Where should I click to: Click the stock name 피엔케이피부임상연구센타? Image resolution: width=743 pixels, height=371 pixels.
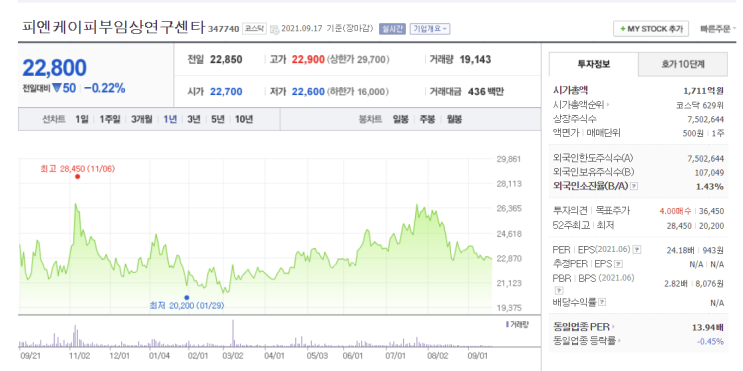pyautogui.click(x=113, y=27)
